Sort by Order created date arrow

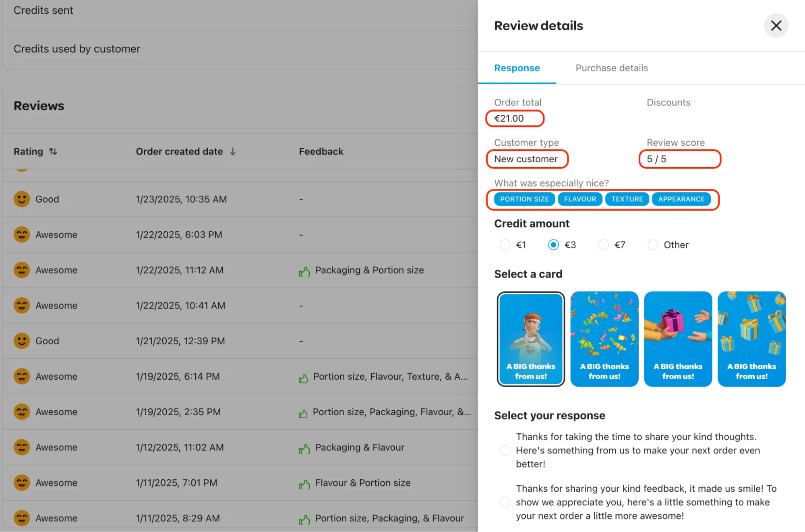[233, 151]
